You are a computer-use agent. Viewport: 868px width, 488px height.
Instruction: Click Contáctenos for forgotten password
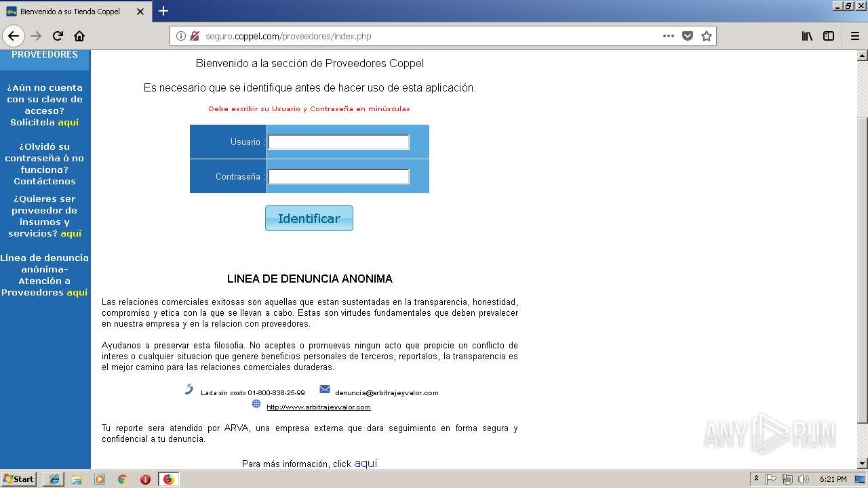click(x=45, y=181)
